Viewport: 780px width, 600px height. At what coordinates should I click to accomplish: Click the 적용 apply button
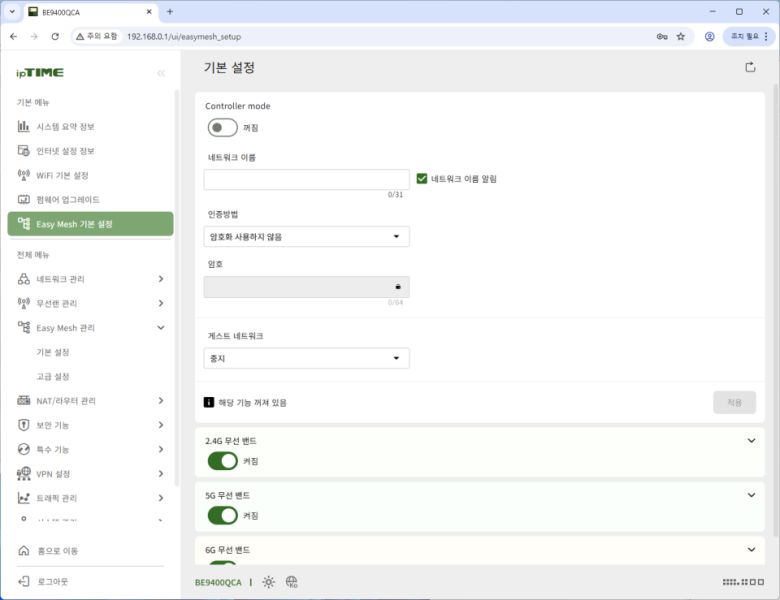click(734, 402)
